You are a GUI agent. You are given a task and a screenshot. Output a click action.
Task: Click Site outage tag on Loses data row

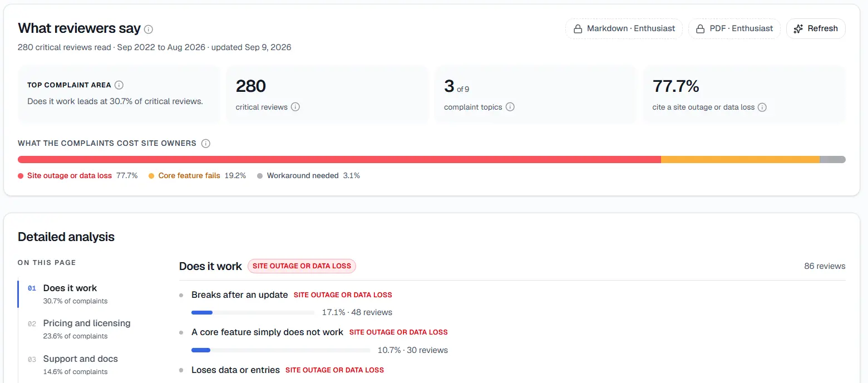(x=334, y=370)
